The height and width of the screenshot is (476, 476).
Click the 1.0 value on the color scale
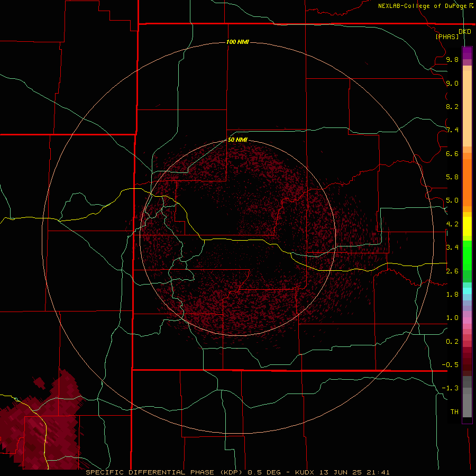click(x=452, y=318)
